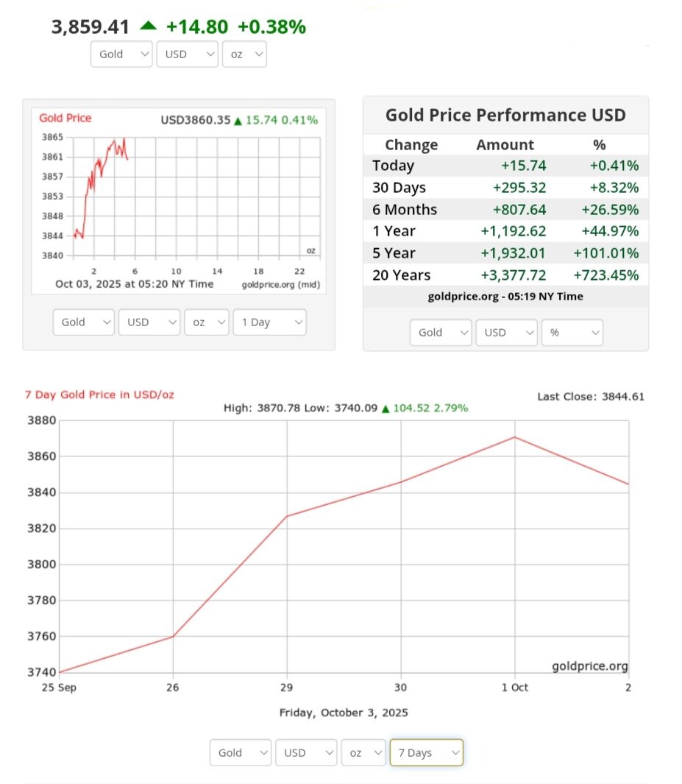Click the goldprice.org watermark on 7 day chart
The width and height of the screenshot is (682, 784).
pos(590,666)
